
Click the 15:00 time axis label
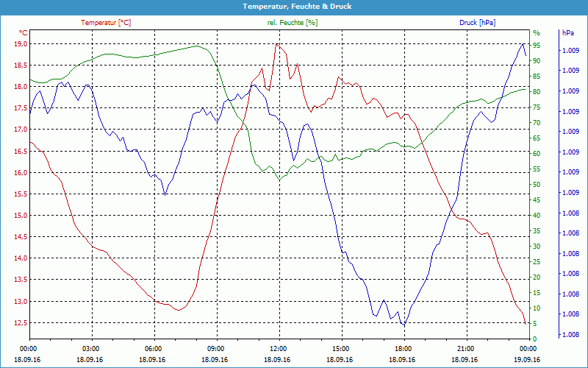click(340, 349)
